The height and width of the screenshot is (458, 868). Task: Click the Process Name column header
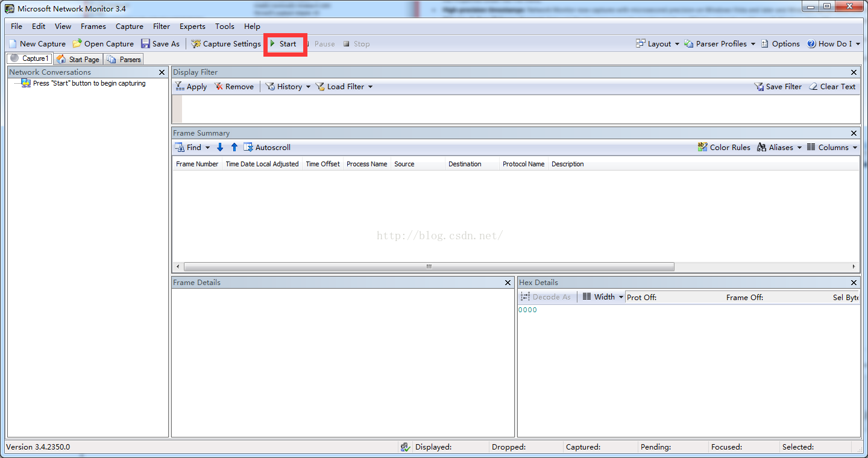click(x=367, y=164)
